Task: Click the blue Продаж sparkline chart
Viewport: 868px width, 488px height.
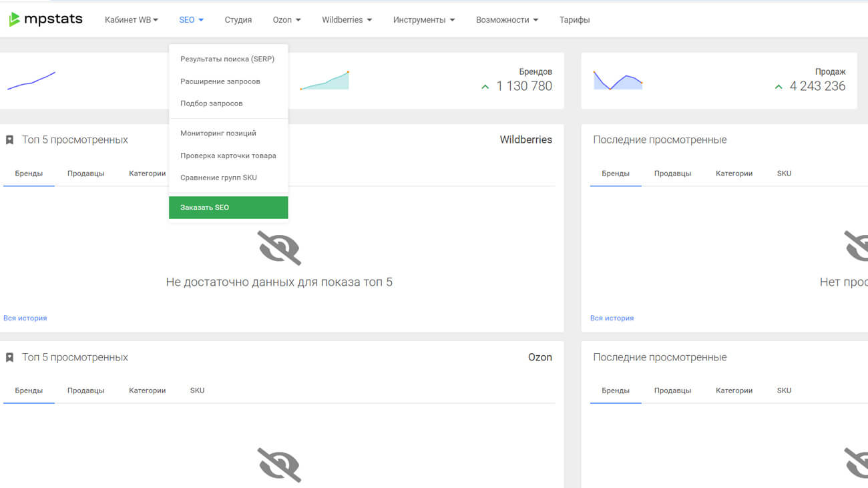Action: (618, 81)
